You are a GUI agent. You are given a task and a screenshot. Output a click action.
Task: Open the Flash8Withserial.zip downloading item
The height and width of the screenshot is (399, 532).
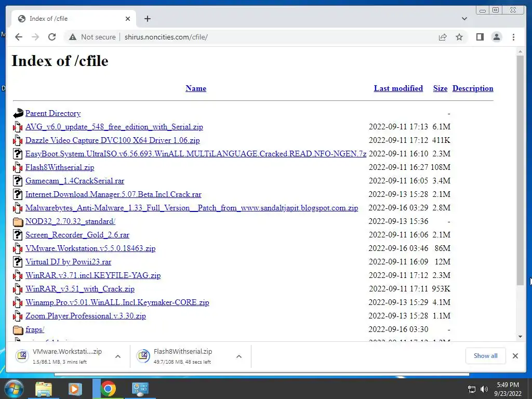182,356
